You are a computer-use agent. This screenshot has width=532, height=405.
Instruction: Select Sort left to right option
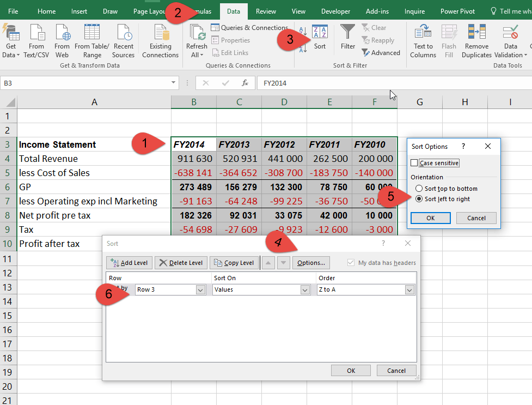click(x=420, y=197)
